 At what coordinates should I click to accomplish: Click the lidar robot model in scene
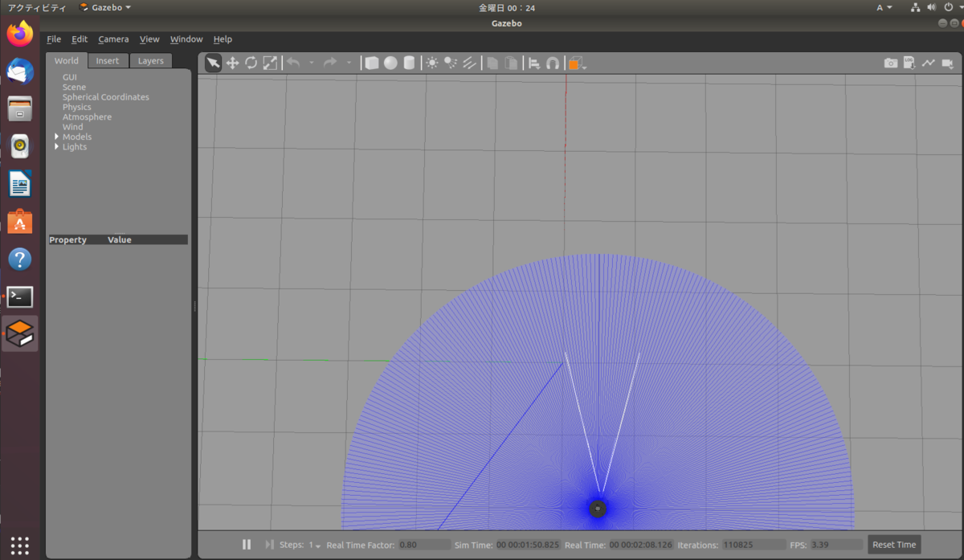coord(598,509)
